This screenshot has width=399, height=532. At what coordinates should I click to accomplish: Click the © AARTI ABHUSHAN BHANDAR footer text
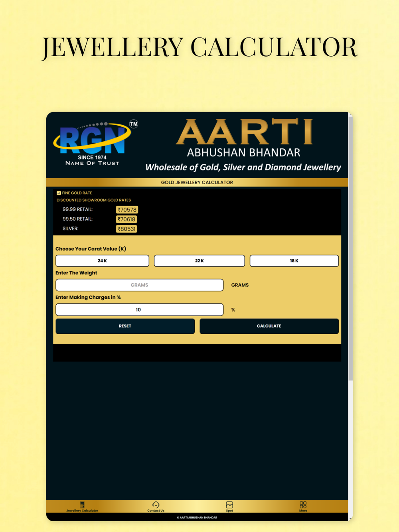coord(197,518)
